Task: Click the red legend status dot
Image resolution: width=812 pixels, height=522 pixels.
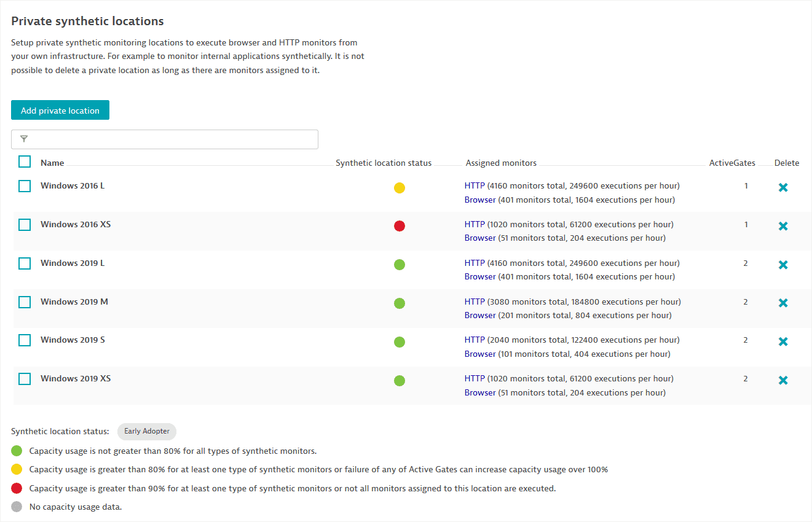Action: [17, 488]
